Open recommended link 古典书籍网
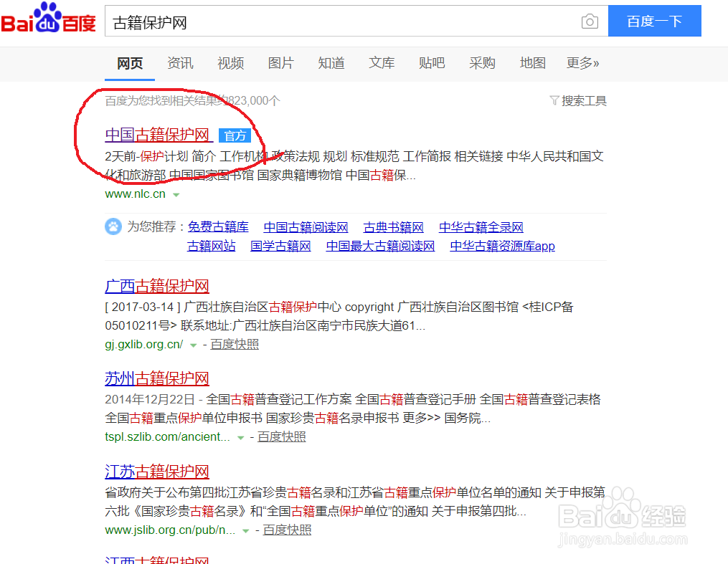 point(394,227)
